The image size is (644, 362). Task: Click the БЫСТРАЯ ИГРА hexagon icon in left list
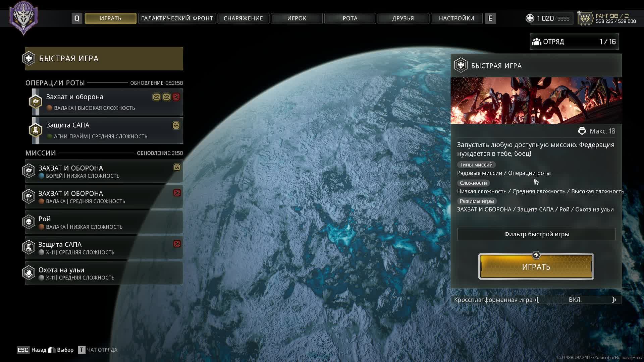tap(29, 58)
